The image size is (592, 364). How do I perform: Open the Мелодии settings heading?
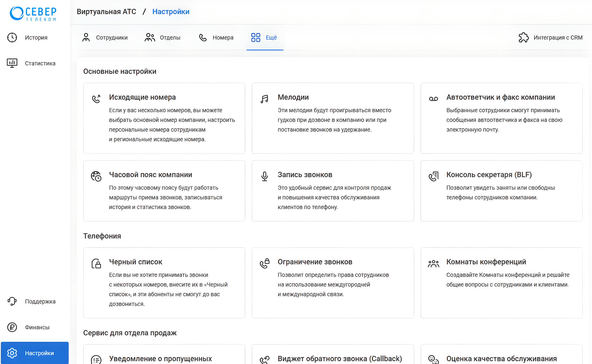pos(293,97)
